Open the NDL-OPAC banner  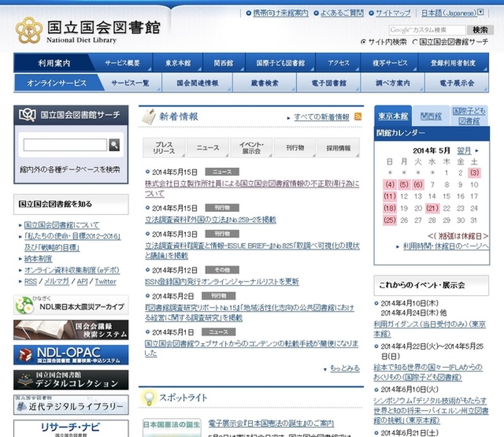[x=71, y=354]
